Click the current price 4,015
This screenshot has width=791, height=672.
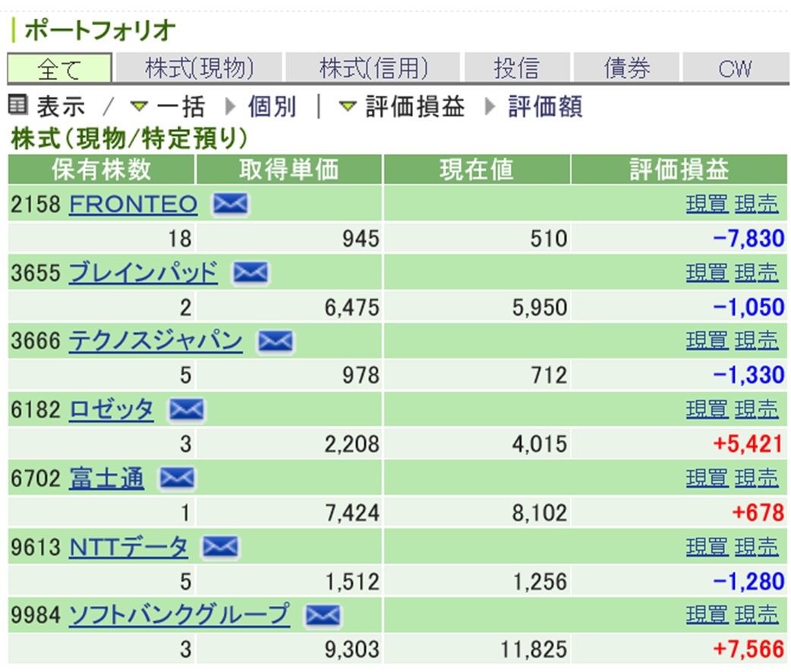(x=540, y=444)
